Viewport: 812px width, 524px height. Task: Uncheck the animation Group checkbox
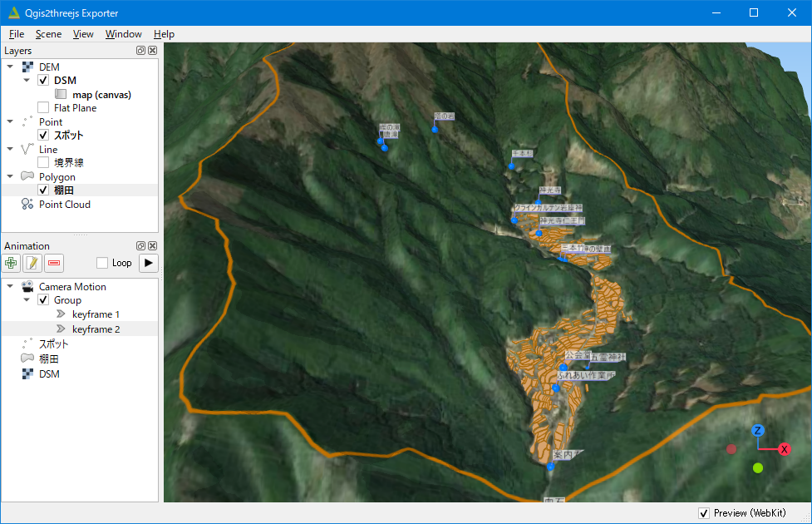[43, 300]
